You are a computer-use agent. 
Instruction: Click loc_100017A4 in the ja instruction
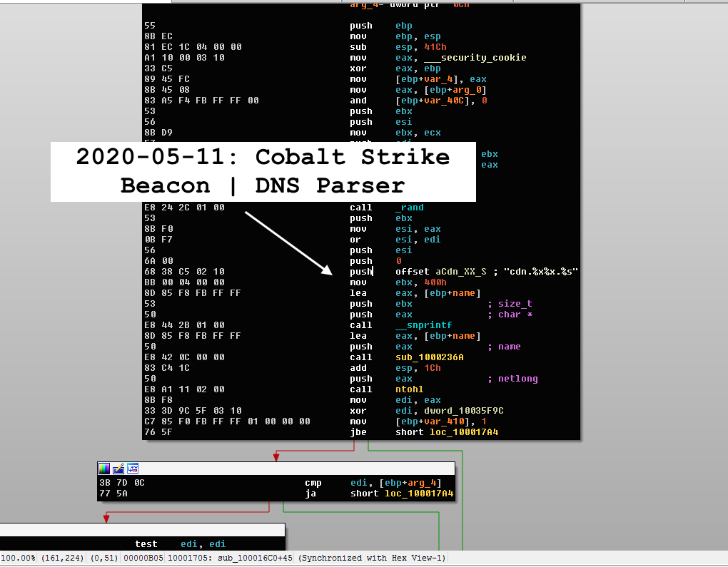tap(418, 494)
